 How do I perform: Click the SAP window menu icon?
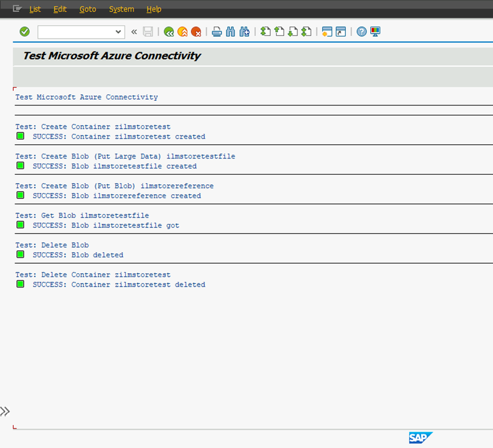(17, 8)
